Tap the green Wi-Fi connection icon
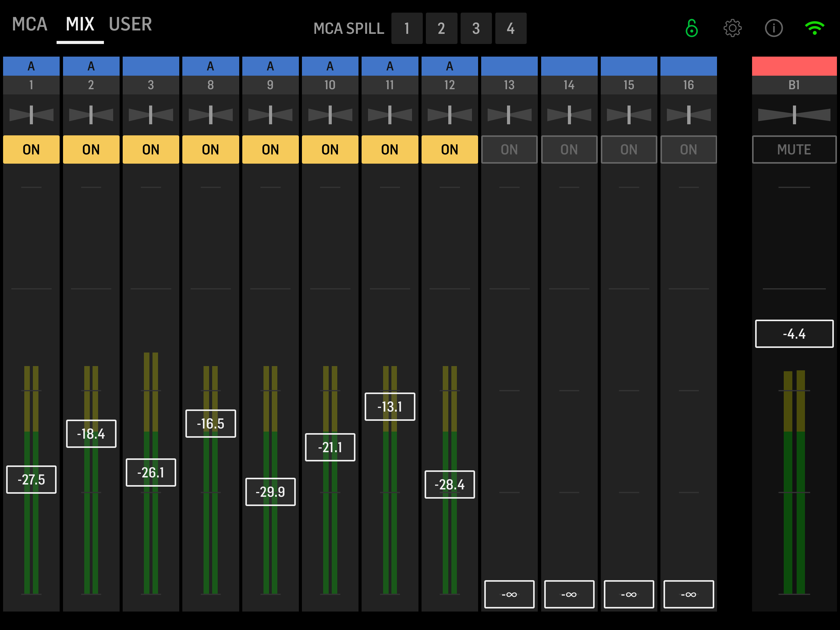This screenshot has width=840, height=630. pos(814,28)
